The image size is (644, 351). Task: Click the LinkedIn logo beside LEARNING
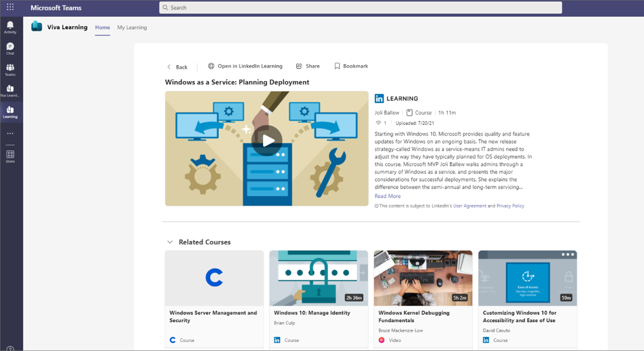(379, 98)
